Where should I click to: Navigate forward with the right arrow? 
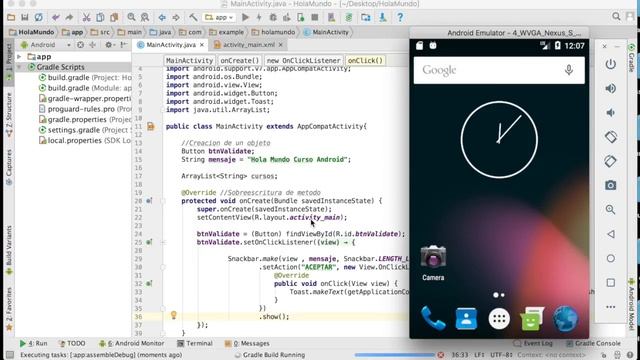(x=176, y=18)
